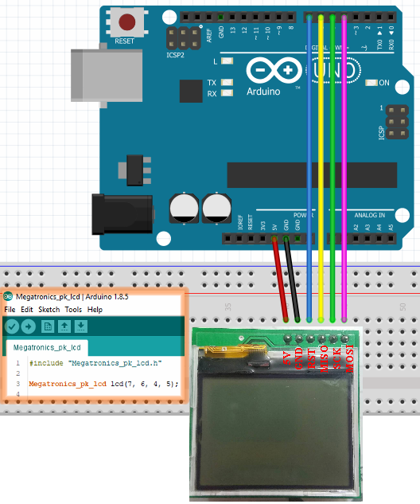Open the Tools menu
Image resolution: width=420 pixels, height=504 pixels.
(73, 310)
